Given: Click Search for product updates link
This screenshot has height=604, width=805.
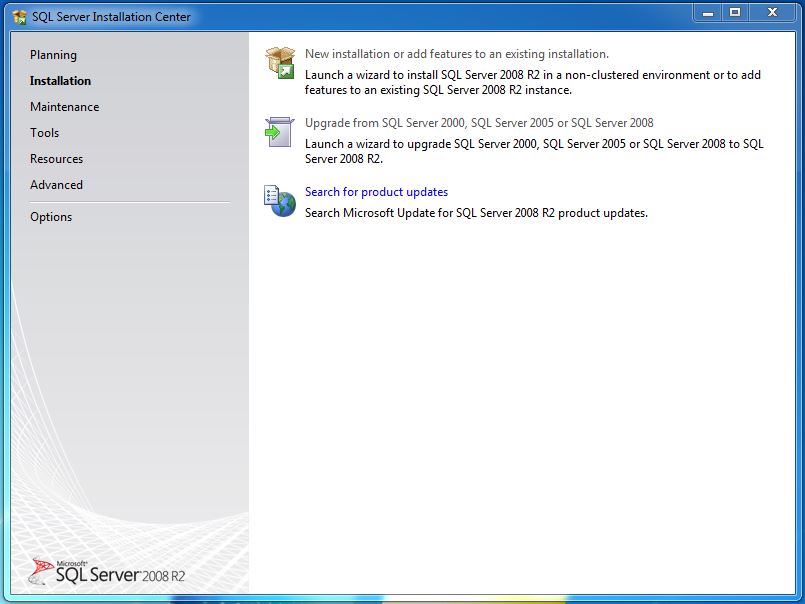Looking at the screenshot, I should click(376, 192).
